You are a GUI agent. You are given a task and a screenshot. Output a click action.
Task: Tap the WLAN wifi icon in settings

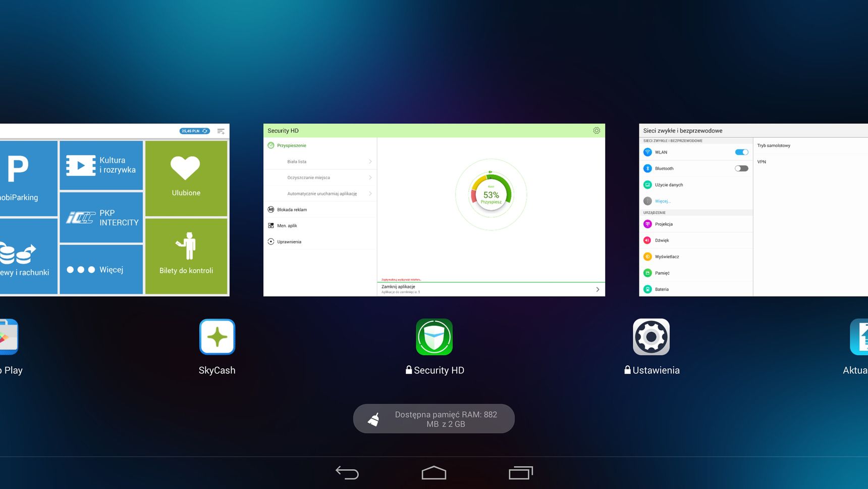(647, 152)
